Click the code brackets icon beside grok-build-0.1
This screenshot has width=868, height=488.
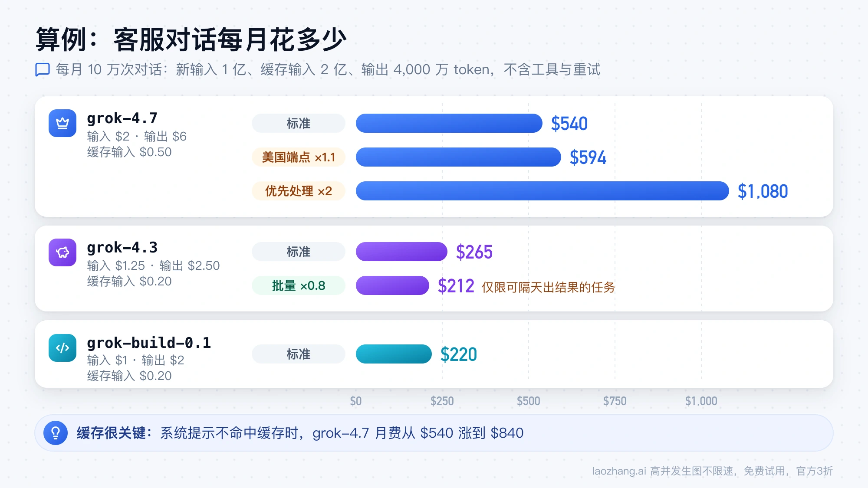(62, 348)
